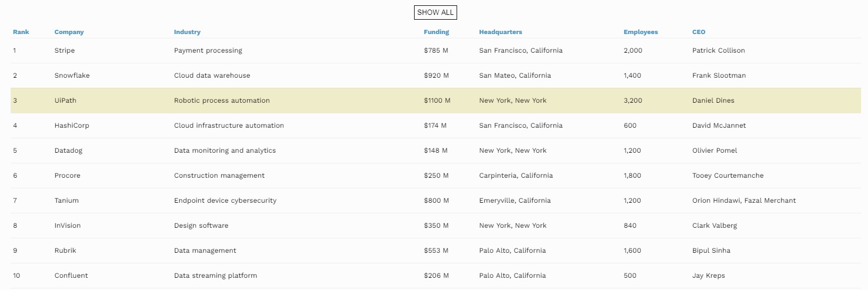Click Datadog in the Company column

click(69, 151)
